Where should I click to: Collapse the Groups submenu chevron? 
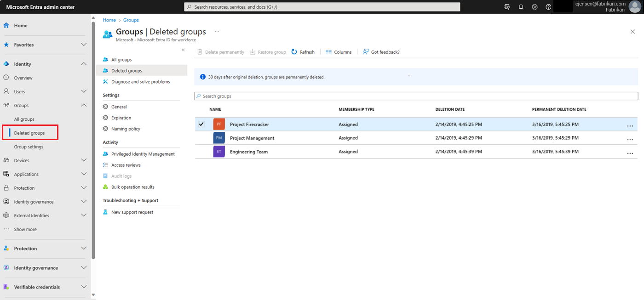pos(84,106)
